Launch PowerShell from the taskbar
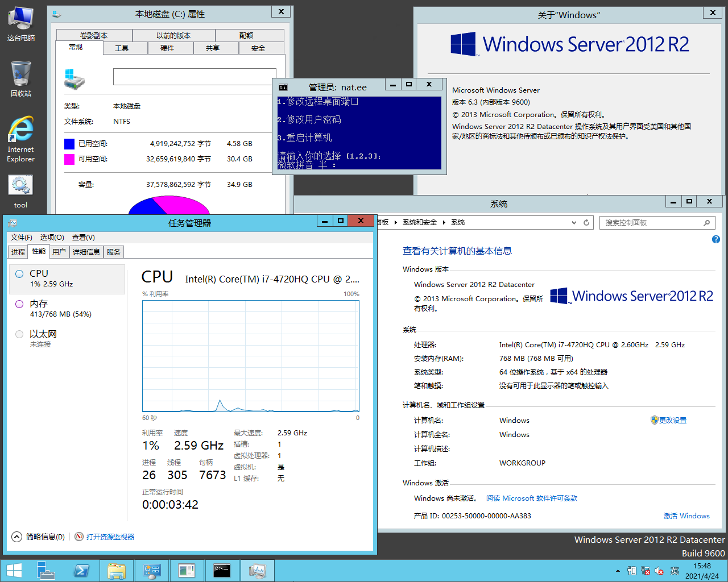Viewport: 728px width, 582px height. point(81,571)
